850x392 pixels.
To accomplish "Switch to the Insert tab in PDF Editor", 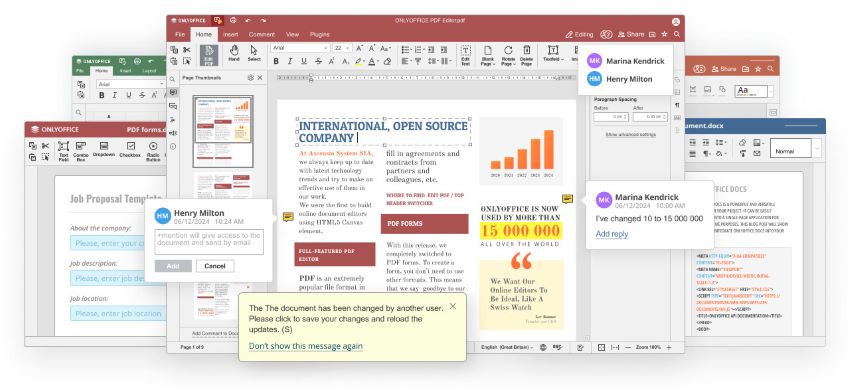I will pyautogui.click(x=230, y=34).
